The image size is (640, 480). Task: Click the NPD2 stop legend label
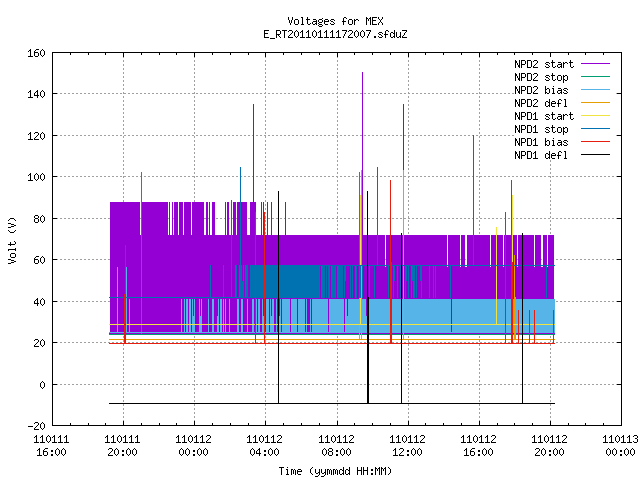click(x=541, y=77)
